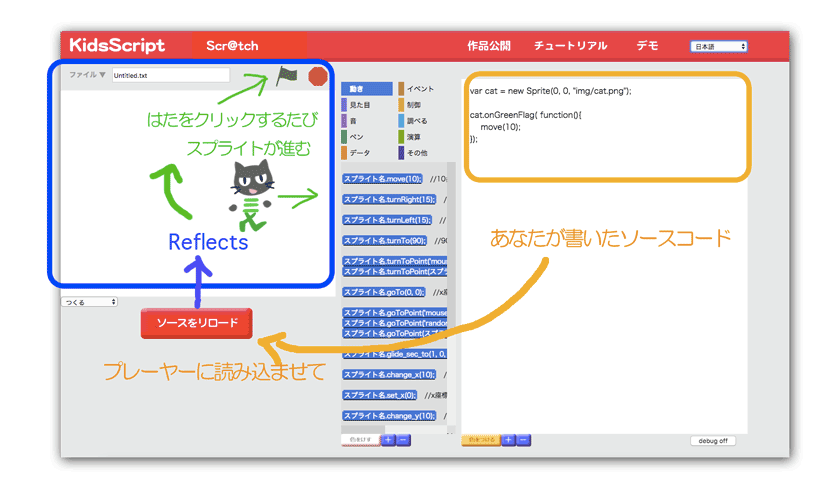Open the チュートリアル page
This screenshot has width=830, height=490.
pyautogui.click(x=570, y=46)
